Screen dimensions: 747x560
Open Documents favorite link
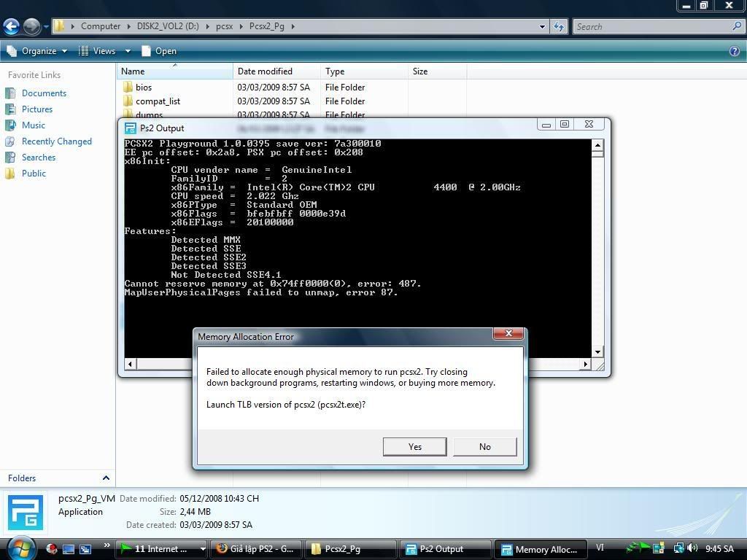coord(44,93)
